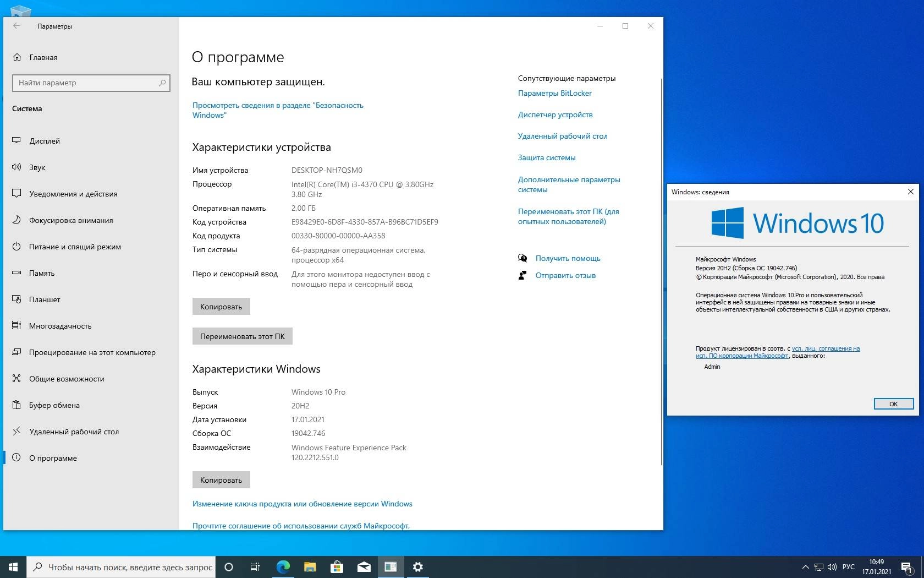The width and height of the screenshot is (924, 578).
Task: Show hidden tray icons chevron
Action: (x=805, y=567)
